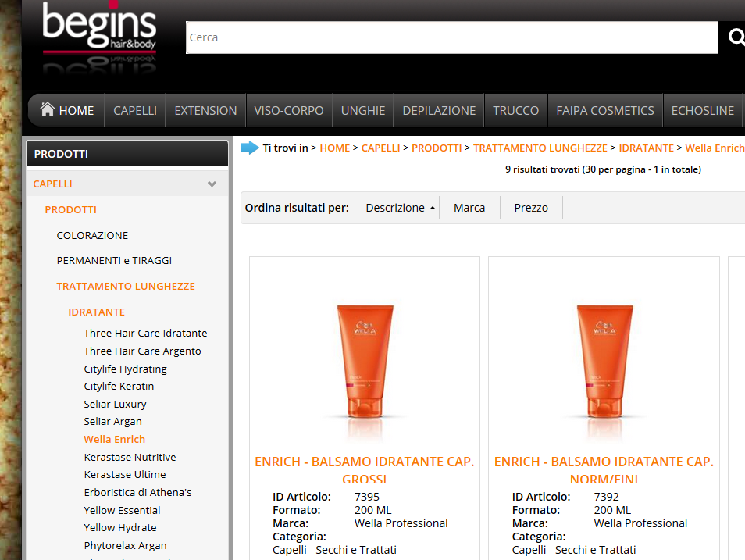This screenshot has height=560, width=745.
Task: Open PERMANENTI e TIRAGGI category
Action: (x=114, y=261)
